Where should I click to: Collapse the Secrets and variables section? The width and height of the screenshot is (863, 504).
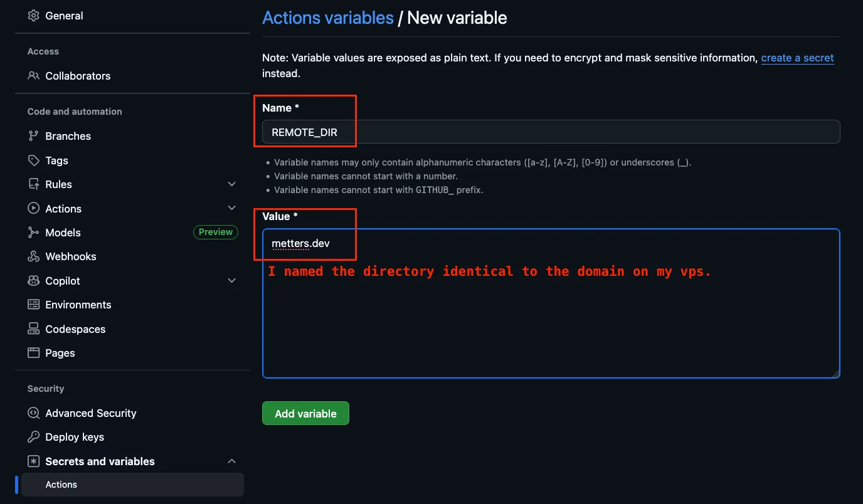tap(231, 461)
